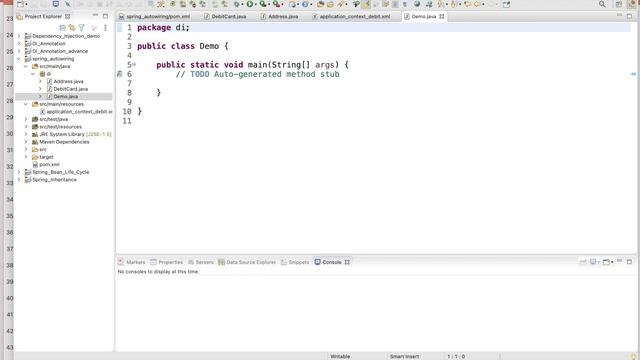This screenshot has width=640, height=360.
Task: Click the External Tools run icon
Action: point(277,4)
